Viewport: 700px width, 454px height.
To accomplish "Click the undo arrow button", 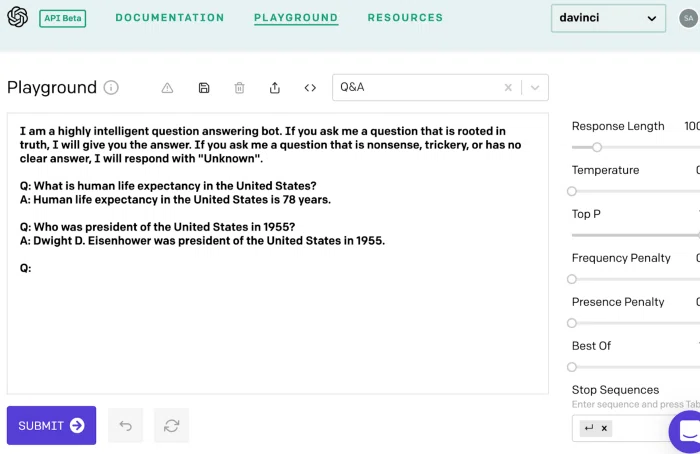I will coord(125,425).
